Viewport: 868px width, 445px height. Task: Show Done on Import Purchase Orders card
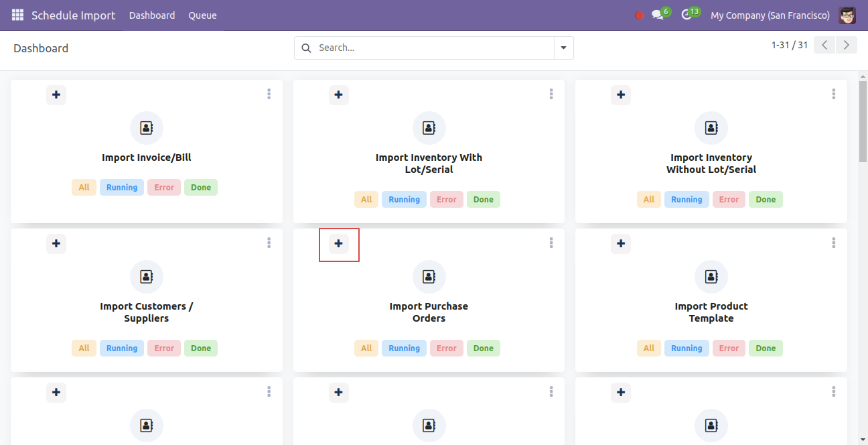[x=484, y=348]
